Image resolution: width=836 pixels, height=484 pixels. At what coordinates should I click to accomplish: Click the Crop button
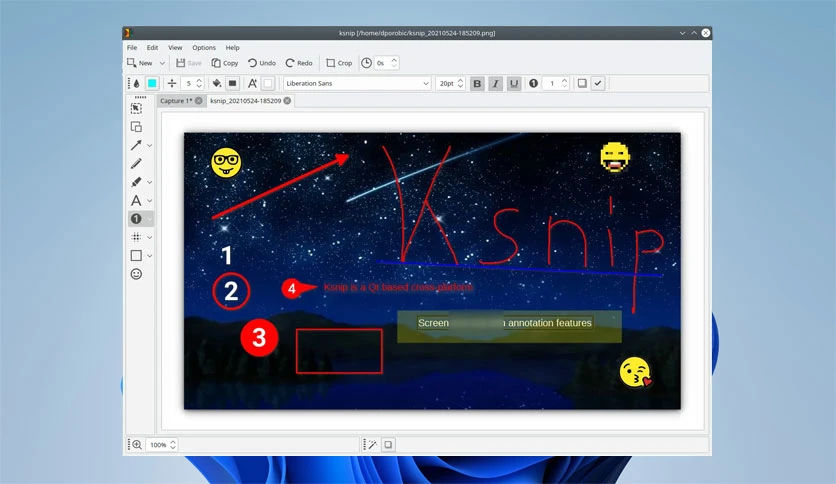tap(339, 63)
